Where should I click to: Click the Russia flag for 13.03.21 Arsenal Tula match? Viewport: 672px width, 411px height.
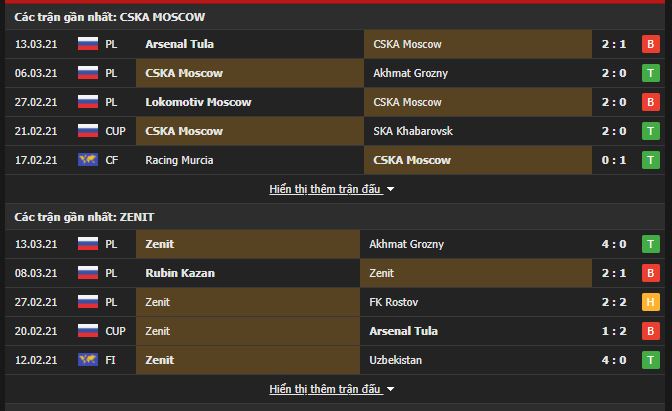[x=88, y=44]
